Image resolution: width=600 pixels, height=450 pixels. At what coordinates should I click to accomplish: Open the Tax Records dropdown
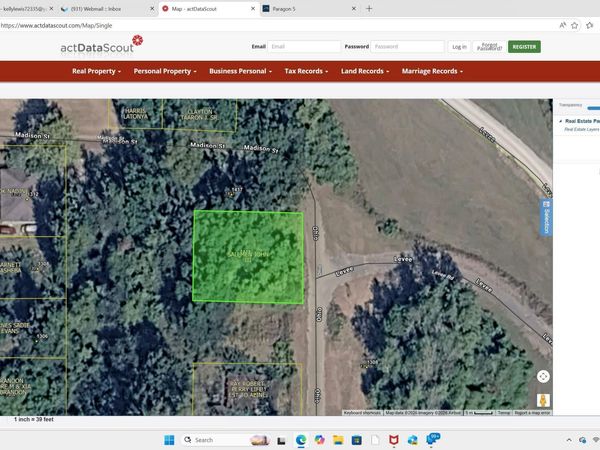(x=305, y=71)
